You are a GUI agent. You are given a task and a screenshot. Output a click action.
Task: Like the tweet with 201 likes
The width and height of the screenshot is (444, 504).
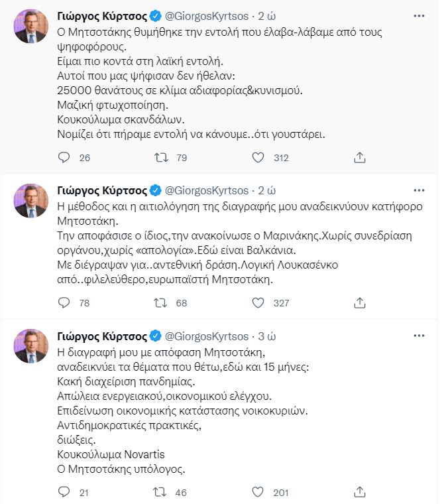pyautogui.click(x=260, y=491)
